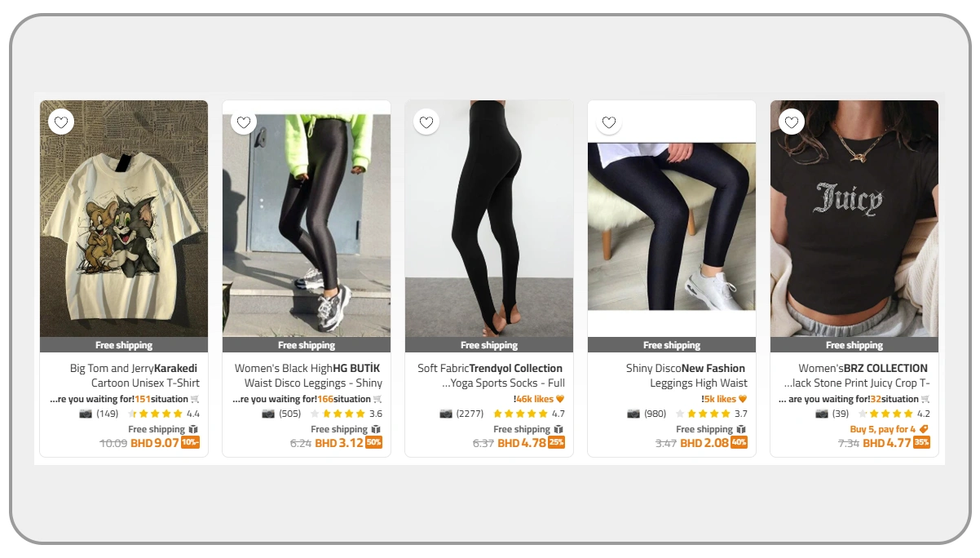Add Trendyol Collection leggings to favorites via heart

(426, 122)
